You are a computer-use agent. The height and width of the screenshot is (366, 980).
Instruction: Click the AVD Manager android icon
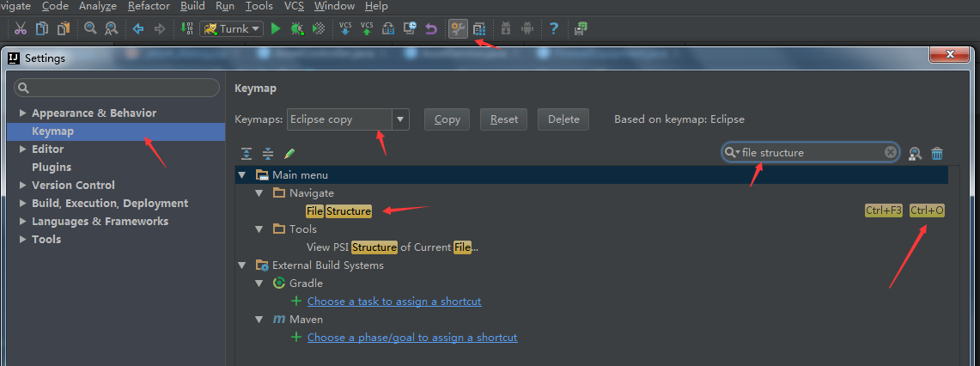pyautogui.click(x=527, y=28)
